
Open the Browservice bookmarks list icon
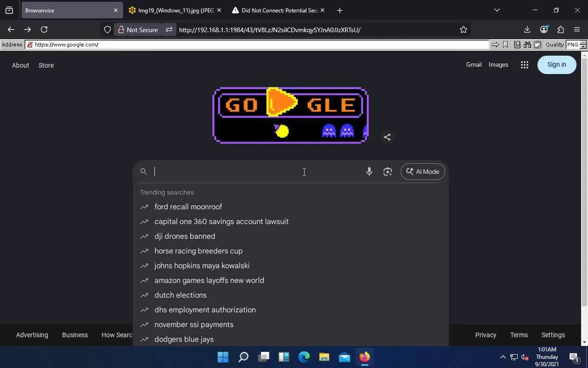517,45
